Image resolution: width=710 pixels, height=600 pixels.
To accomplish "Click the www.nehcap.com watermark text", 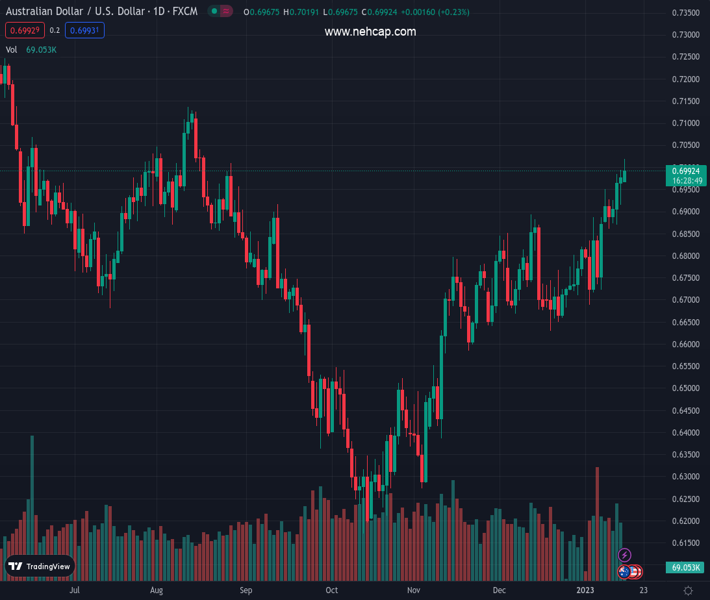I will click(x=370, y=32).
